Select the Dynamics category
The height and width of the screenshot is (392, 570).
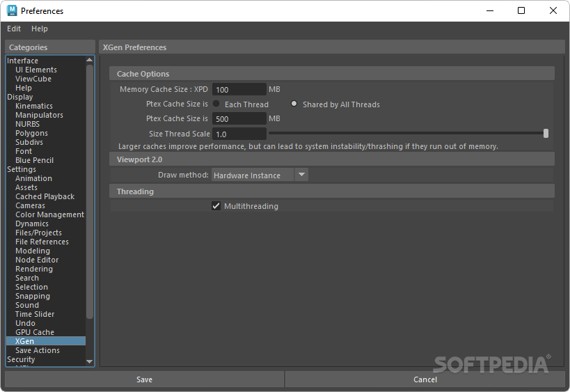coord(32,224)
